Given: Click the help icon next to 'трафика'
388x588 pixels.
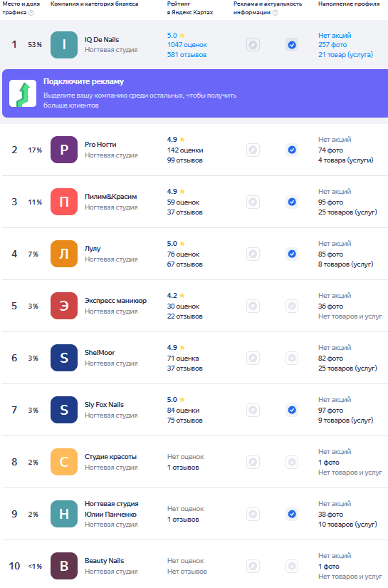Looking at the screenshot, I should [x=31, y=13].
